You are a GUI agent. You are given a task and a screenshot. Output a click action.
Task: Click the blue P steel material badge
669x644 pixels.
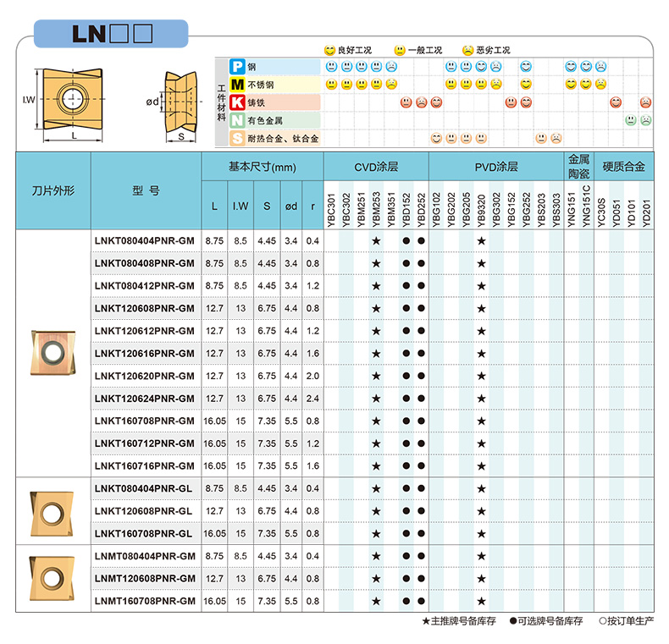tap(237, 67)
